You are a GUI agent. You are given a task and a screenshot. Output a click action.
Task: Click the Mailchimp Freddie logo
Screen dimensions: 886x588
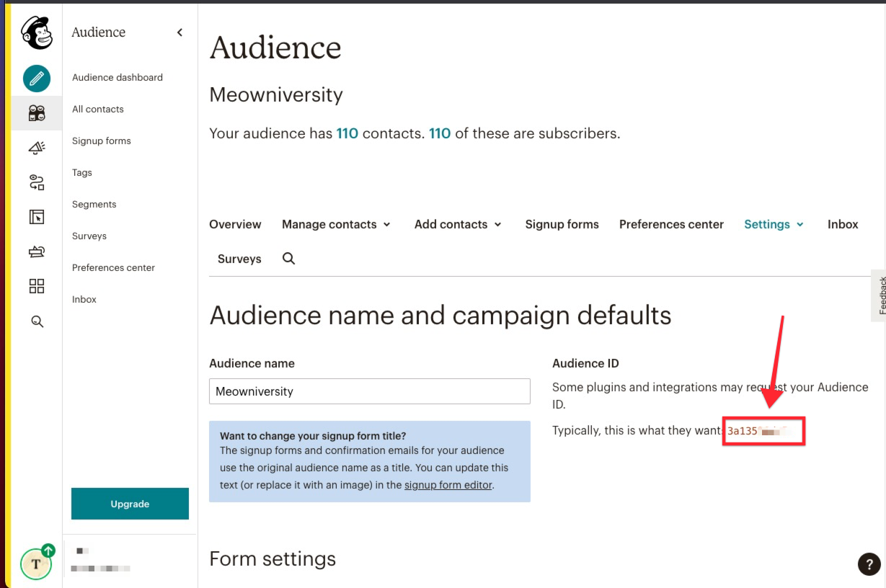point(37,33)
